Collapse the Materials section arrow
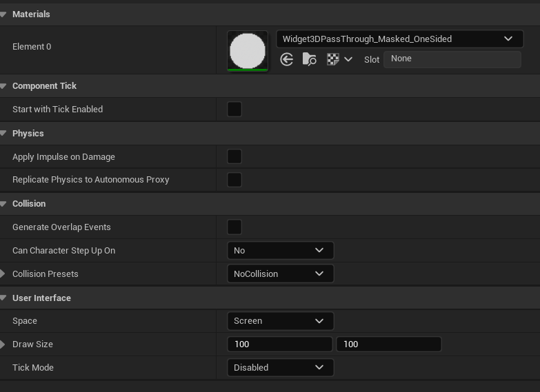The width and height of the screenshot is (540, 392). pos(5,14)
